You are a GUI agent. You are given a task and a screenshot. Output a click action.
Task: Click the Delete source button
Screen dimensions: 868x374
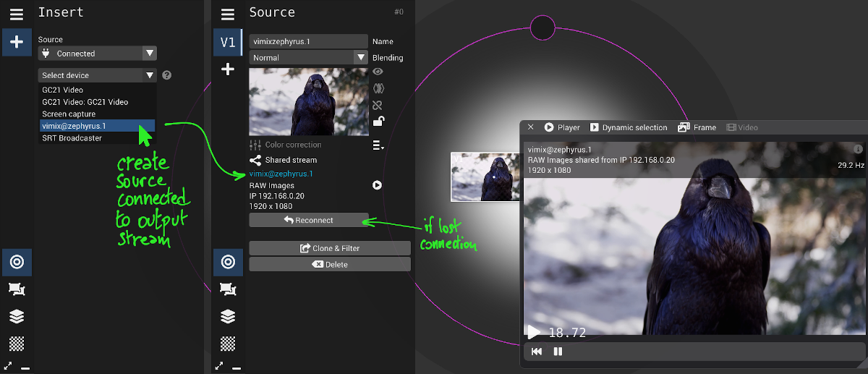pos(330,265)
